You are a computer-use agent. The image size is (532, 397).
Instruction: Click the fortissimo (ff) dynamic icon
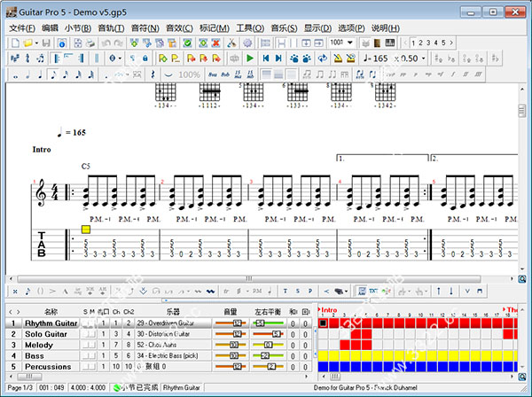coord(465,74)
